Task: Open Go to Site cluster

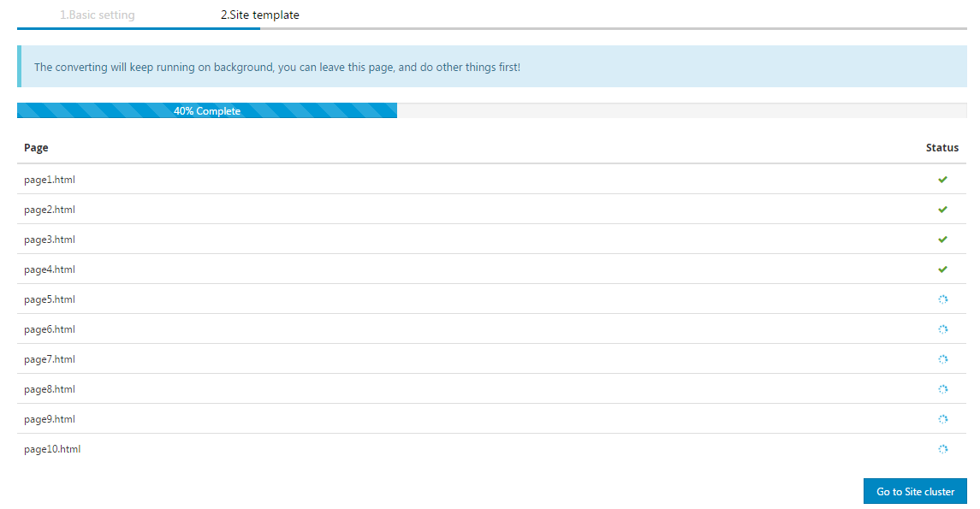Action: point(915,492)
